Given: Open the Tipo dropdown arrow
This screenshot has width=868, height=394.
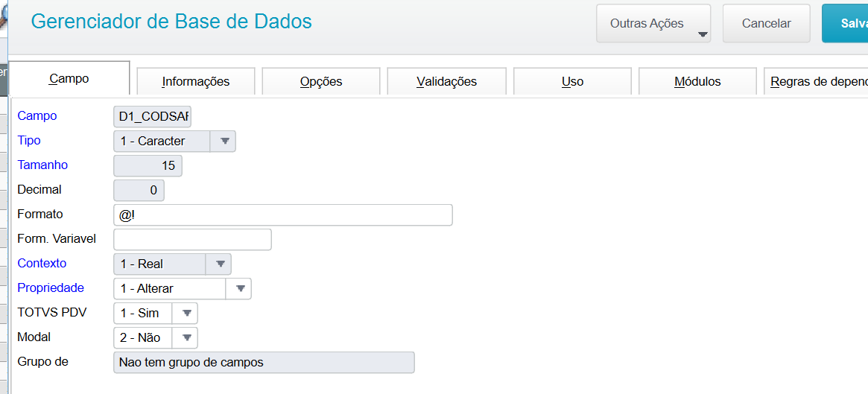Looking at the screenshot, I should click(x=224, y=141).
